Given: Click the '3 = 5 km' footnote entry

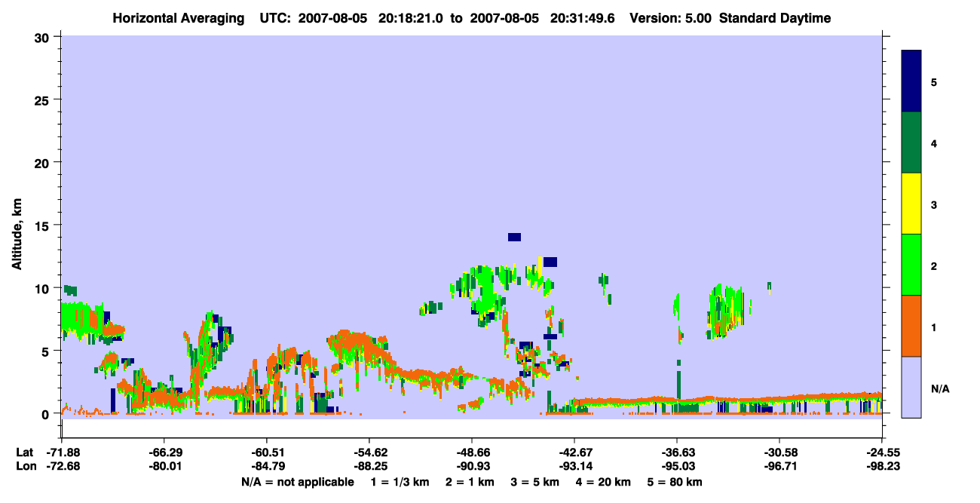Looking at the screenshot, I should pyautogui.click(x=535, y=482).
